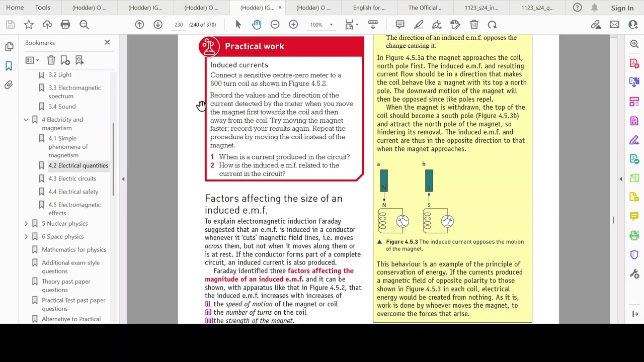
Task: Delete selected bookmark icon
Action: [51, 60]
